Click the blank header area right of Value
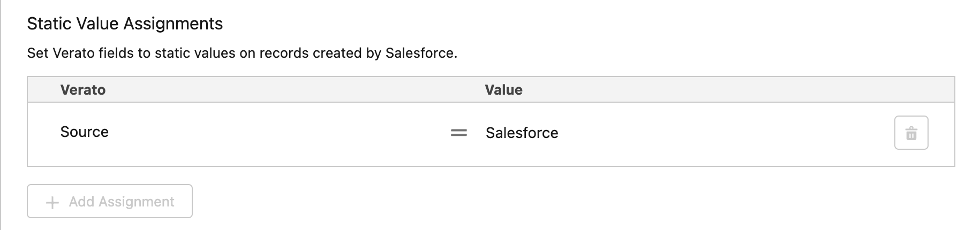The width and height of the screenshot is (980, 230). [x=739, y=90]
